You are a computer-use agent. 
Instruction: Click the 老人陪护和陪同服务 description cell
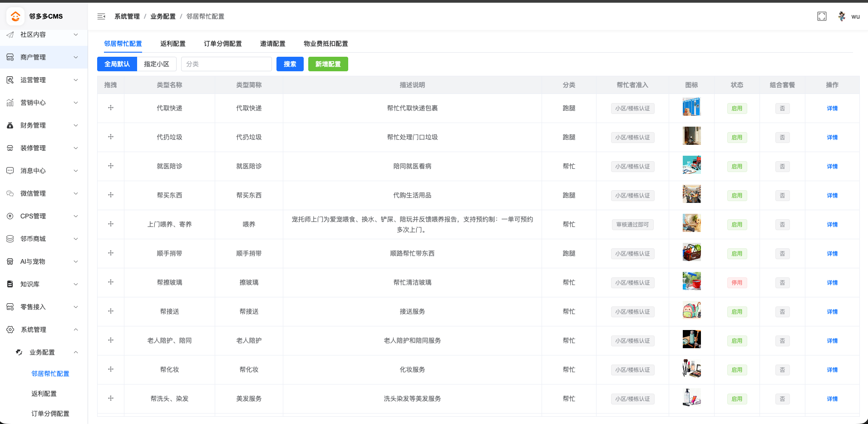(x=412, y=340)
